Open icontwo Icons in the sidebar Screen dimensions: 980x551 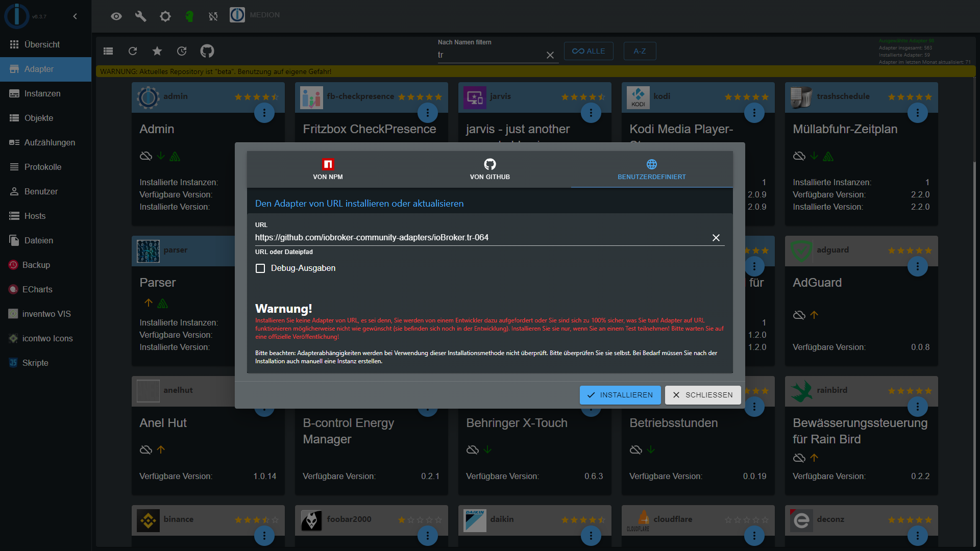[x=46, y=339]
